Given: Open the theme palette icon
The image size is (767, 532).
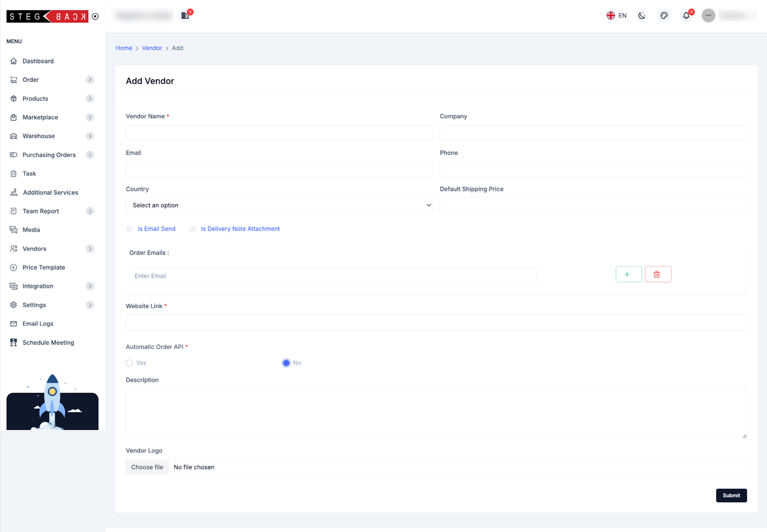Looking at the screenshot, I should [x=664, y=15].
